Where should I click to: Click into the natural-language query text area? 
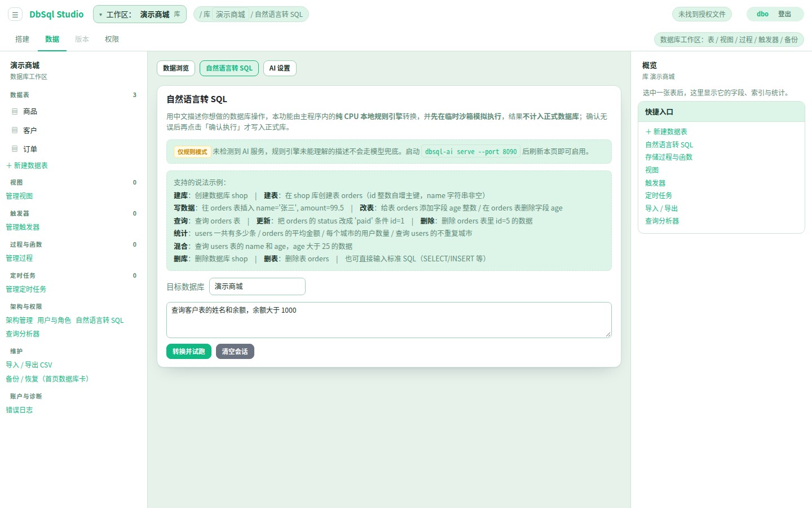tap(389, 320)
